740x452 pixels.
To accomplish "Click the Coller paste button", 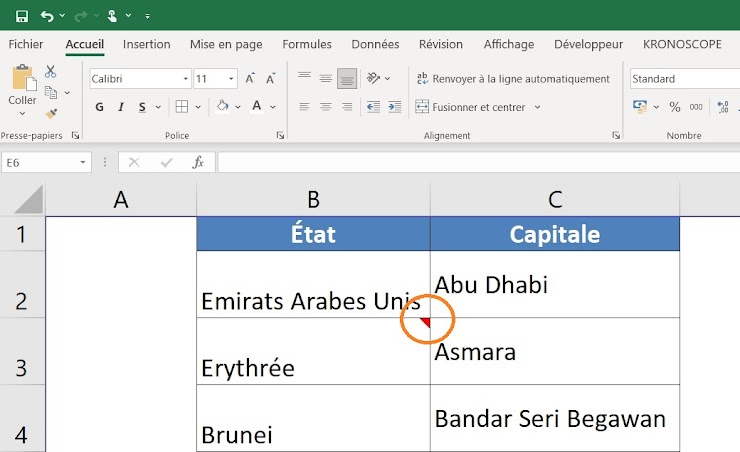I will point(22,87).
